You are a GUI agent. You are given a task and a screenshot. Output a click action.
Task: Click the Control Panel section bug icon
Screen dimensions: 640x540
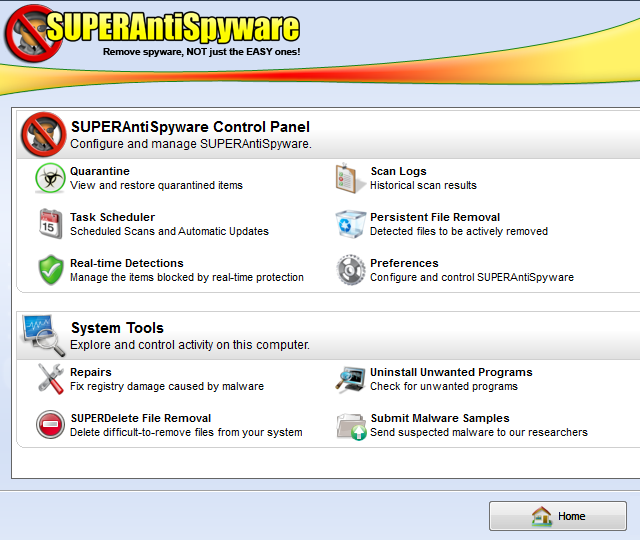click(43, 134)
